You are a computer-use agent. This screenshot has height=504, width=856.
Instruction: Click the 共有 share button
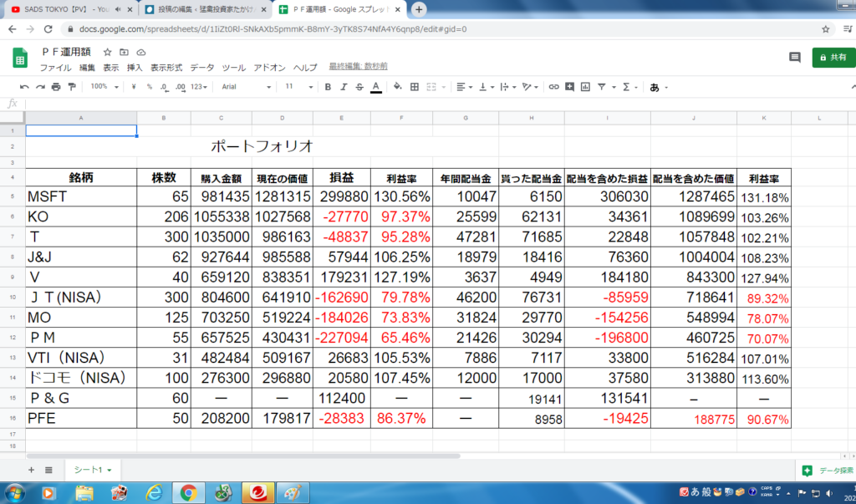click(833, 58)
